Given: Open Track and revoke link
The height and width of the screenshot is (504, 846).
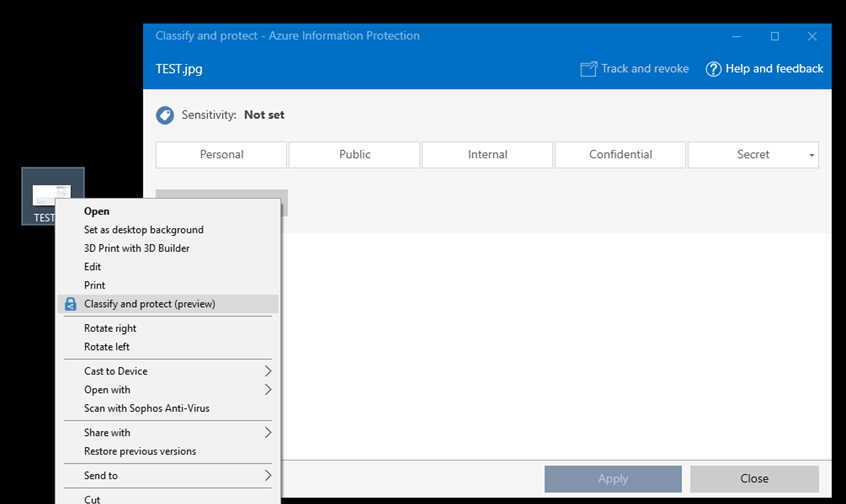Looking at the screenshot, I should point(645,69).
